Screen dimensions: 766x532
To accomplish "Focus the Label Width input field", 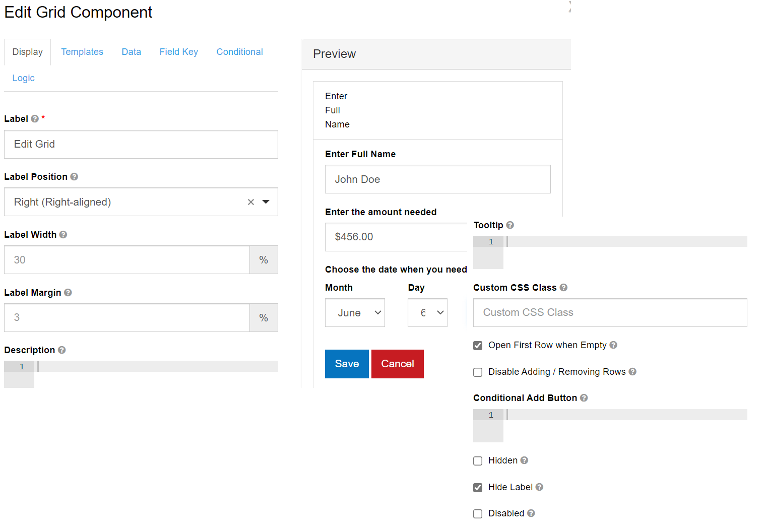I will click(x=127, y=260).
